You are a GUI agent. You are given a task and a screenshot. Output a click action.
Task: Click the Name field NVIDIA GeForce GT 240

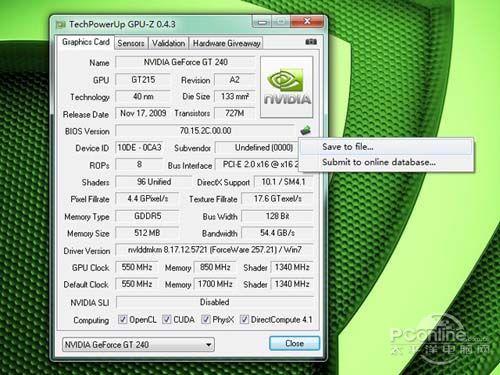(185, 62)
